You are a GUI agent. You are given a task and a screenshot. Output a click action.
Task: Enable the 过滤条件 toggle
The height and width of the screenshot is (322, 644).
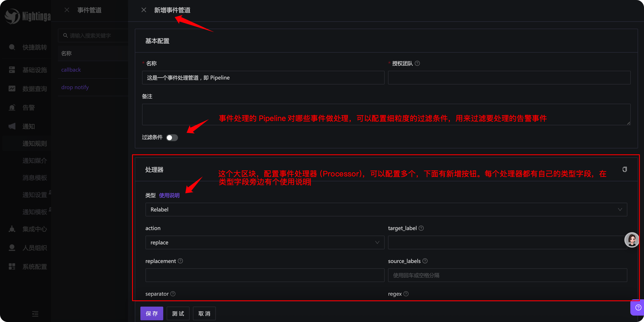click(172, 138)
